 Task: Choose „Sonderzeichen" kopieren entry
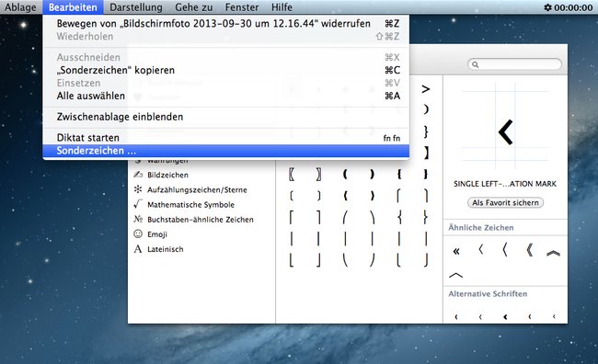226,70
